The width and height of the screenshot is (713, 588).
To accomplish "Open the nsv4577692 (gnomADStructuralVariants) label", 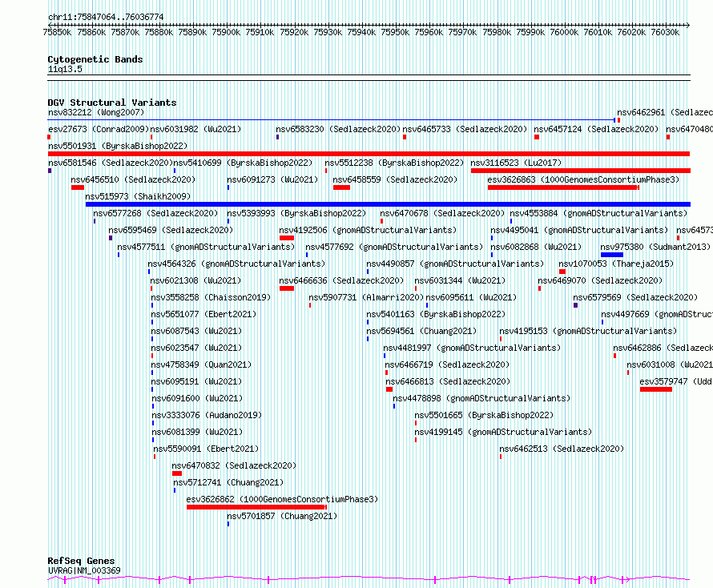I will pyautogui.click(x=394, y=247).
